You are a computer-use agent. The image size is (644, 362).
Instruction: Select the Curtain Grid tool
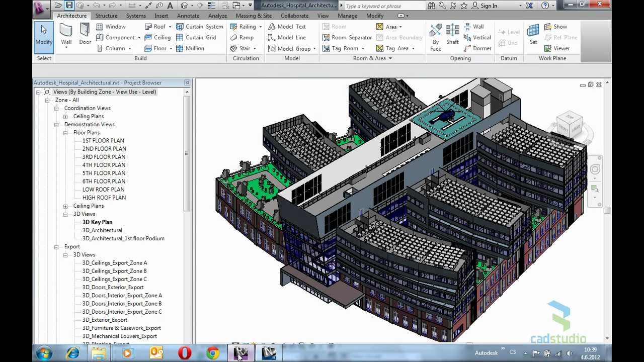pyautogui.click(x=196, y=38)
